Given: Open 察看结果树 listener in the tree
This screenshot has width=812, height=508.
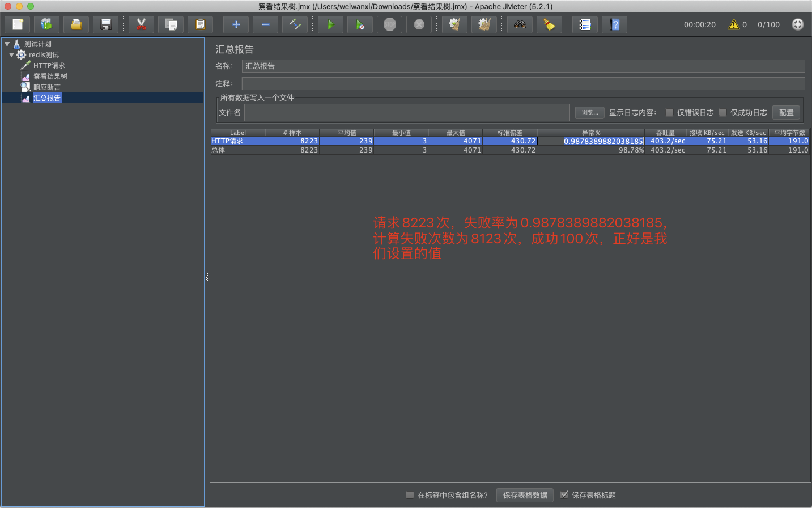Looking at the screenshot, I should tap(50, 77).
